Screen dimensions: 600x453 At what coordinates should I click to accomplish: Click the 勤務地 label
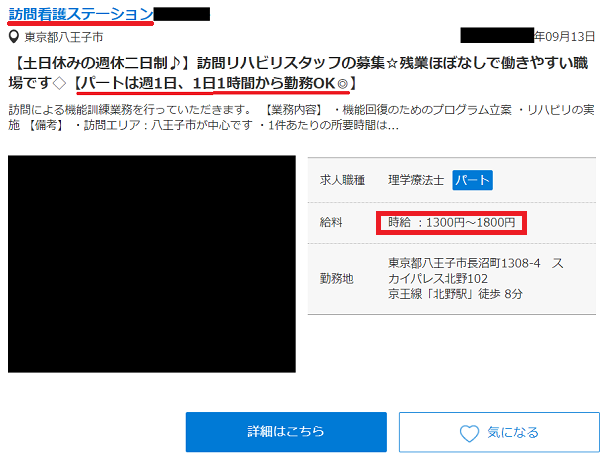pos(337,279)
